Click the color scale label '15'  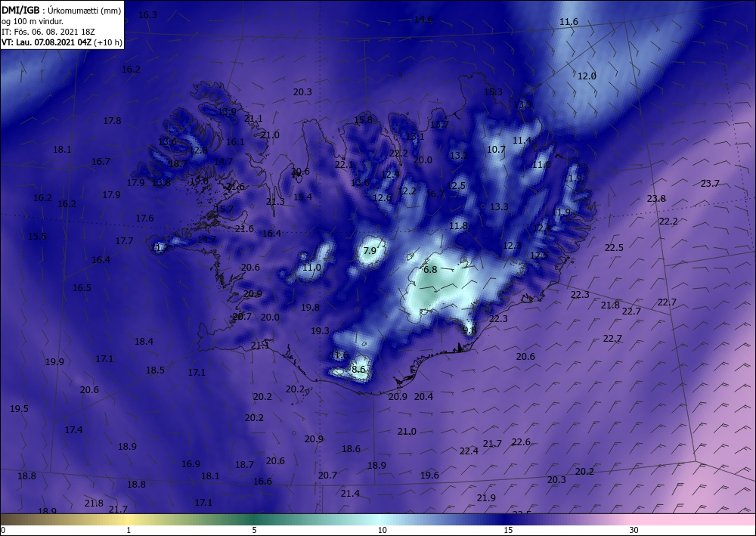click(x=508, y=530)
